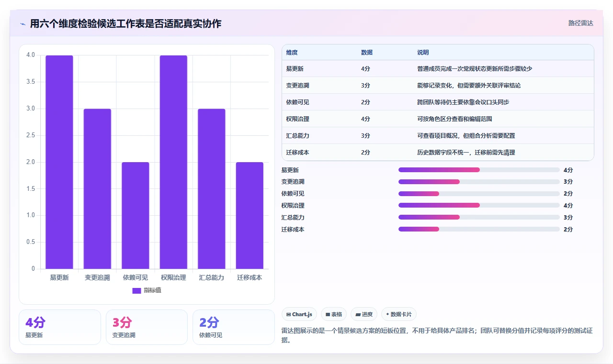Click the 权限治理 progress bar

479,206
